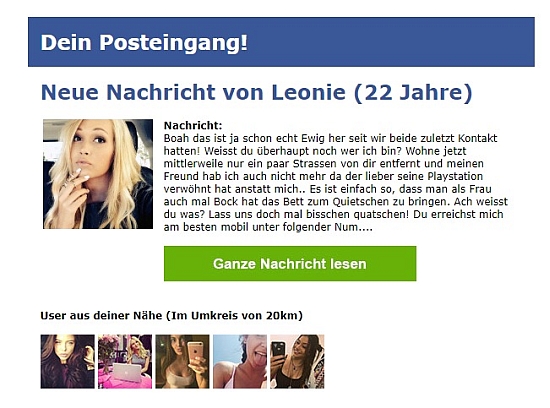
Task: Open the first nearby-user thumbnail with dark hair
Action: pos(67,361)
